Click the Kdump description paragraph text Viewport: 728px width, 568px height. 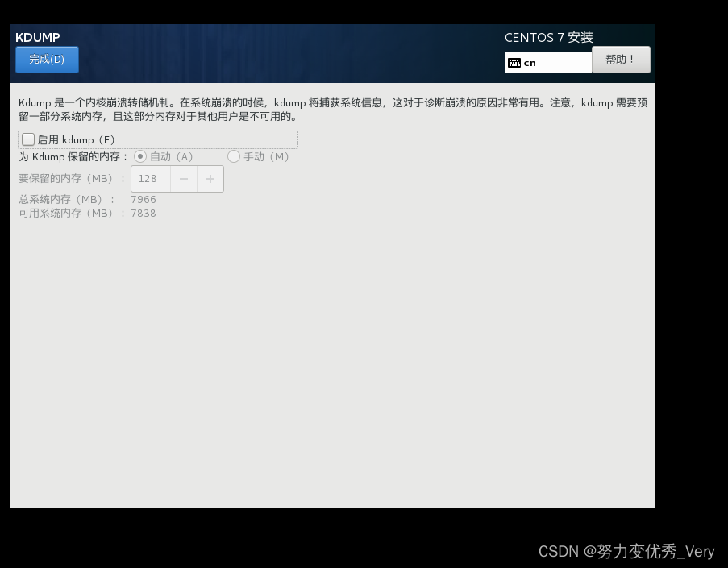(333, 110)
